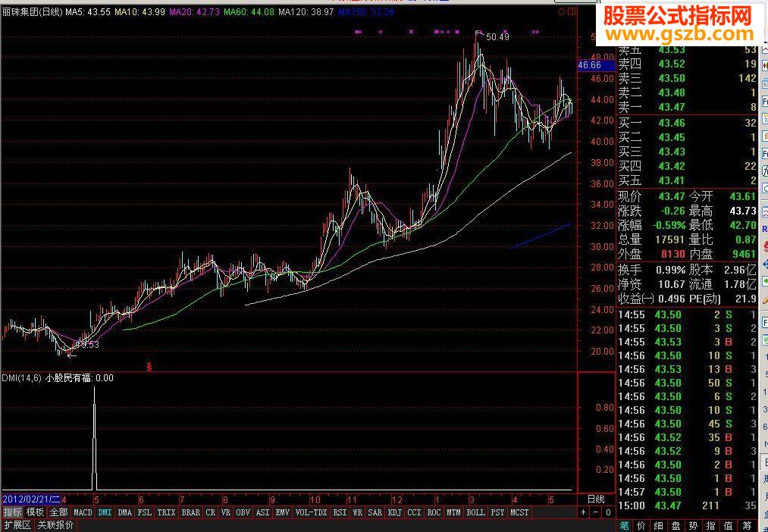The image size is (768, 532).
Task: Select the 指标 tab
Action: (13, 512)
